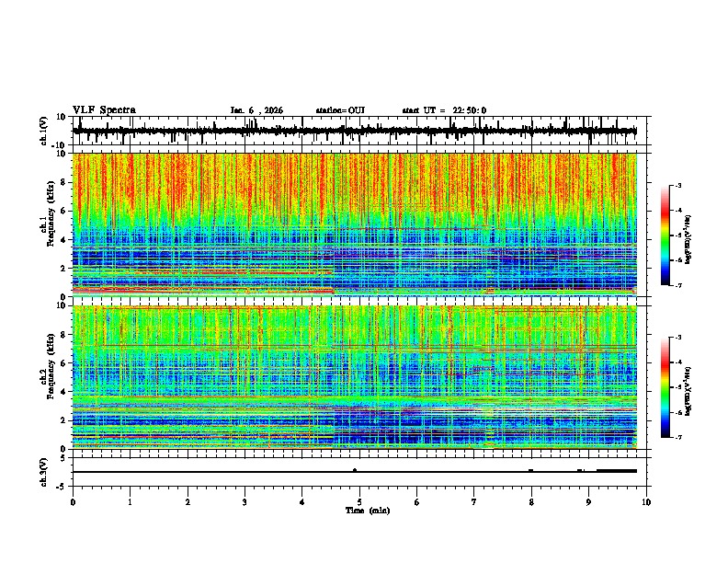Click the ch.2 color bar log(PSD) label
This screenshot has width=728, height=563.
688,391
